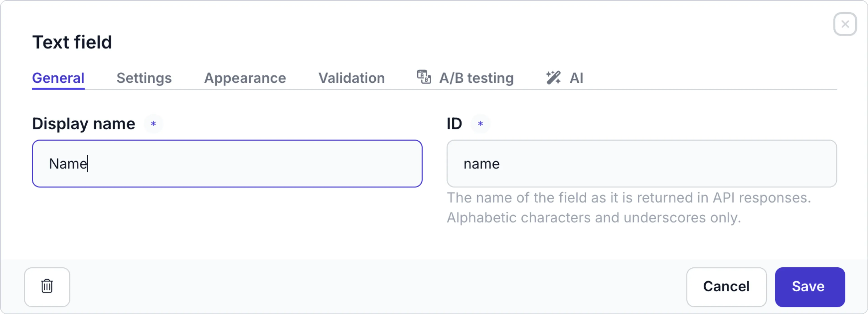The height and width of the screenshot is (314, 868).
Task: Open the Validation tab
Action: pos(351,78)
